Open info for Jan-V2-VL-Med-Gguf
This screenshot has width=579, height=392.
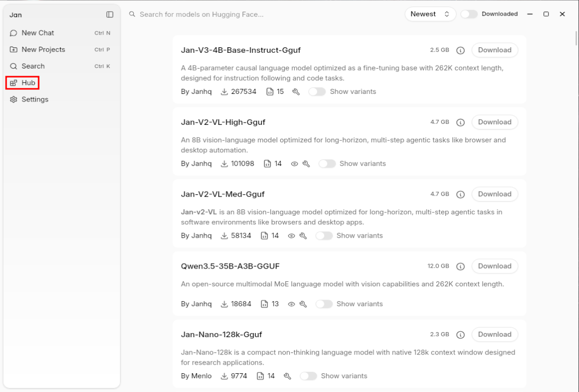tap(460, 194)
